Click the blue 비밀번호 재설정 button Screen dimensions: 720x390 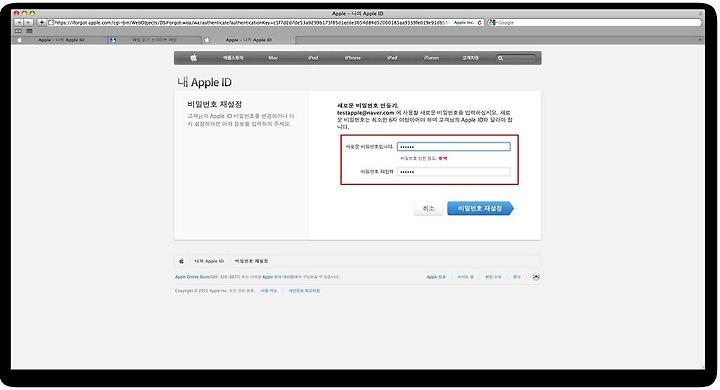(480, 209)
